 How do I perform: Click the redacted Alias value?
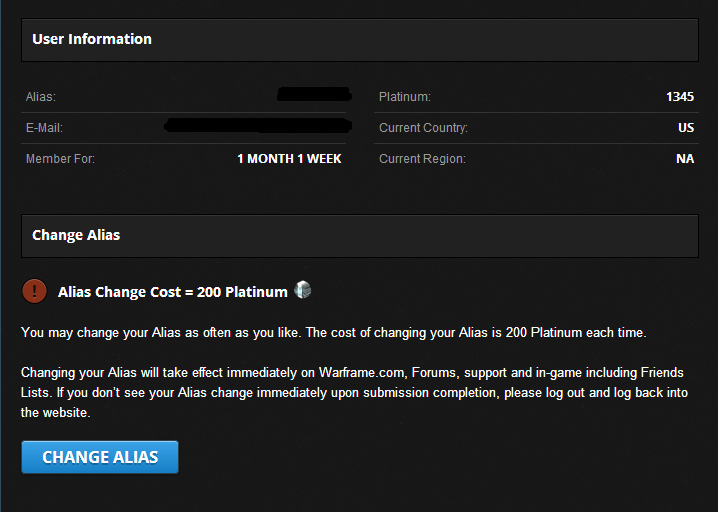tap(314, 94)
